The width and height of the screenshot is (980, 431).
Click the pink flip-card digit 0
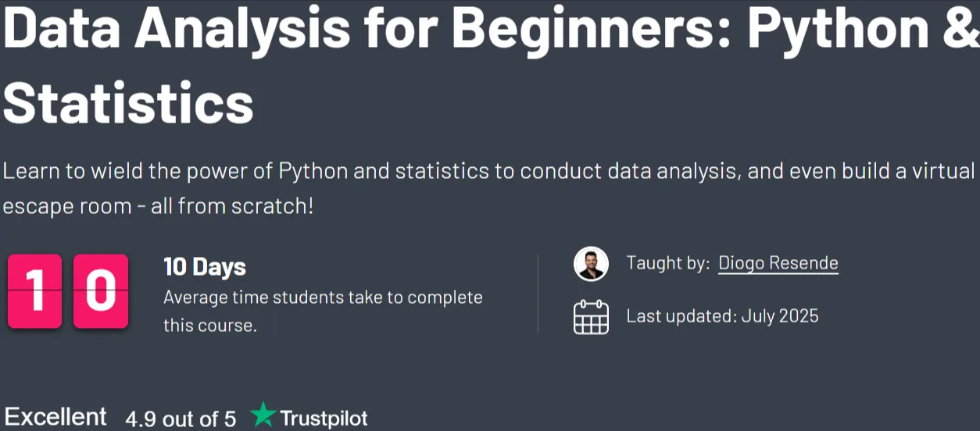(x=101, y=291)
